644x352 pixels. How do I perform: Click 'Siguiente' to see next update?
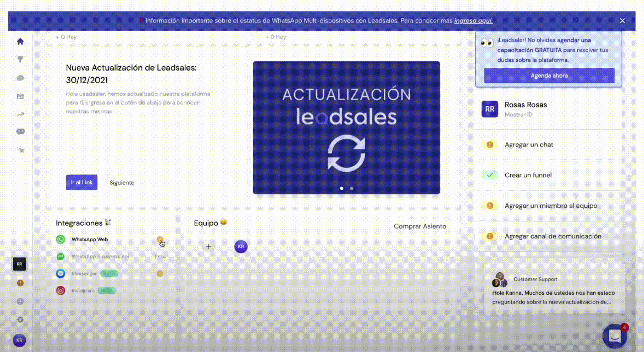coord(122,183)
